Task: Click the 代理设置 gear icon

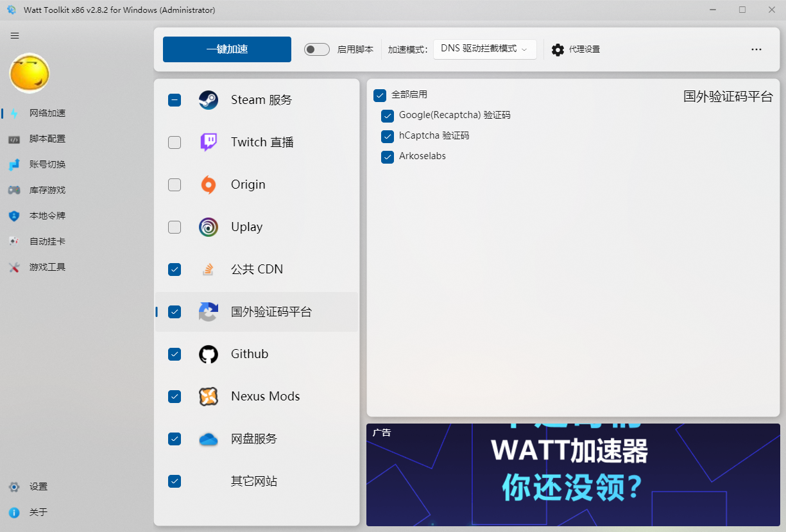Action: [558, 49]
